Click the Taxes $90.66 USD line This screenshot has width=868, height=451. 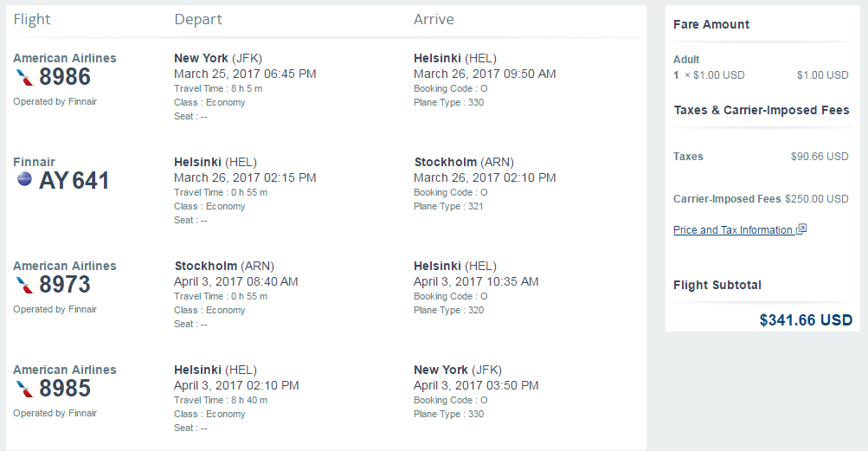(761, 157)
